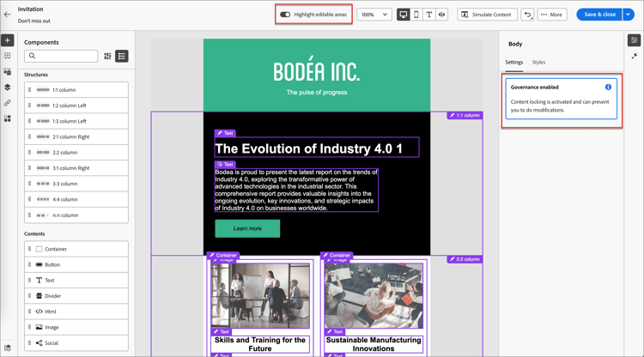Open the fragments rail icon

8,118
